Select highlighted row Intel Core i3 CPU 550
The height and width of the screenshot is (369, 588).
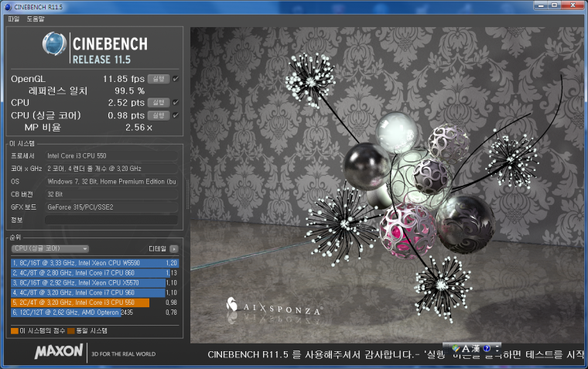point(95,302)
